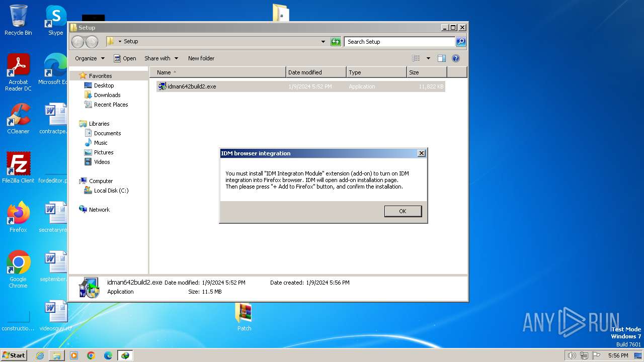Click the Action Center flag tray icon
Screen dimensions: 644x362
pos(597,355)
